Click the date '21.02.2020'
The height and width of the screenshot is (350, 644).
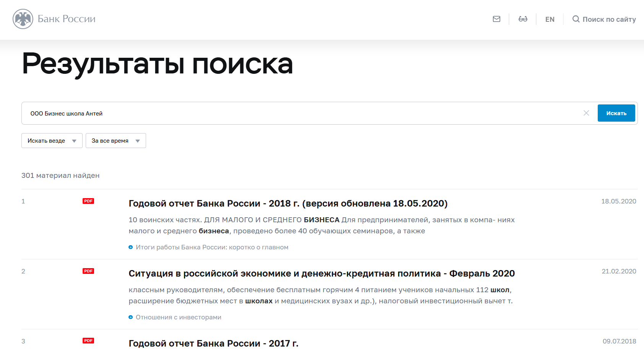619,272
